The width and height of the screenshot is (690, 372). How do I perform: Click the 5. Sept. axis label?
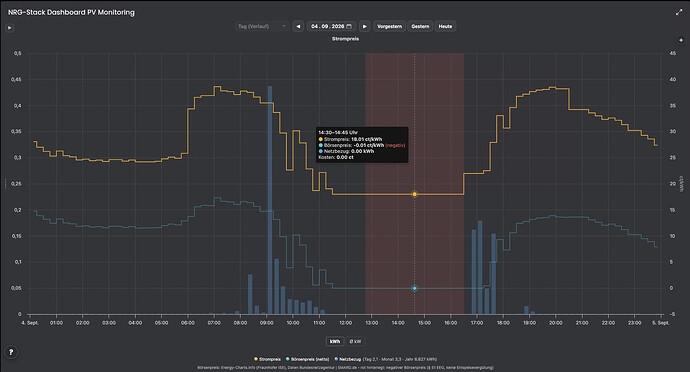(661, 323)
